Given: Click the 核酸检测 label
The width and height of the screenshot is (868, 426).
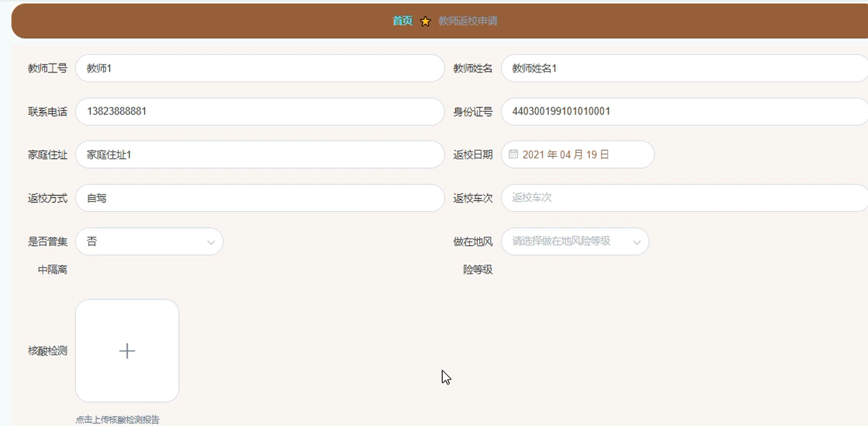Looking at the screenshot, I should tap(48, 351).
